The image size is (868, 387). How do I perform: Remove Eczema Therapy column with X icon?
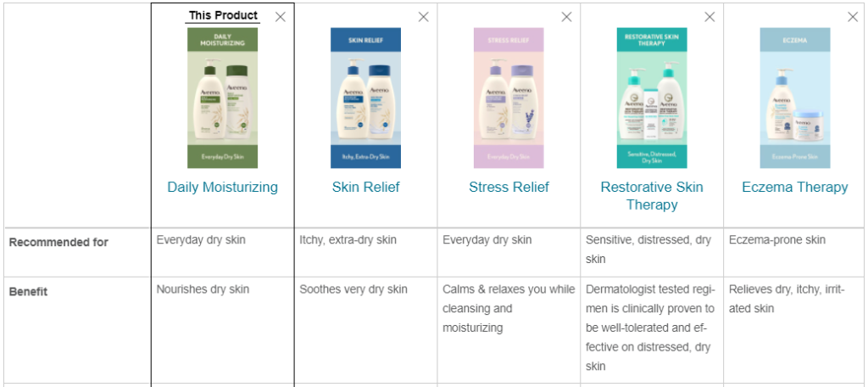[853, 17]
